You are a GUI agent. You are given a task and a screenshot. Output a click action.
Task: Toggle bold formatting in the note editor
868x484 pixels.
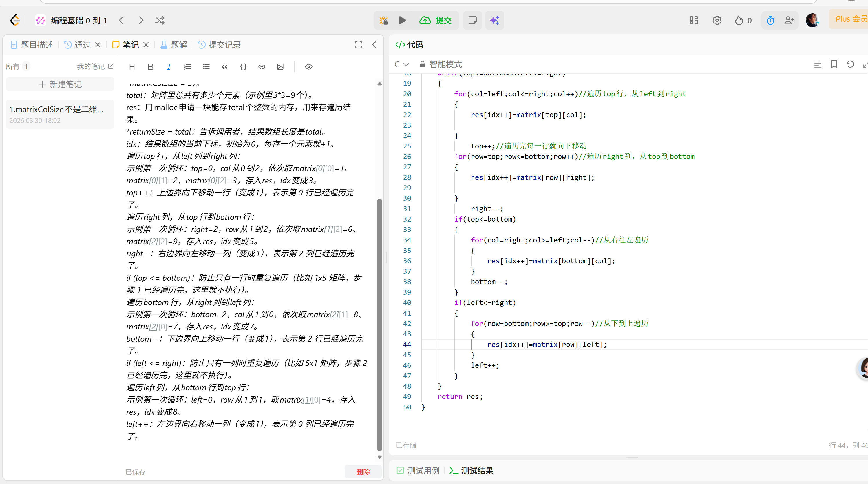pyautogui.click(x=150, y=66)
